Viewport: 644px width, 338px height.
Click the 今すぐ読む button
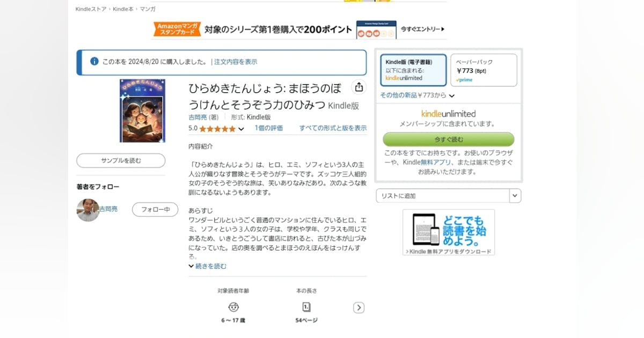click(449, 139)
